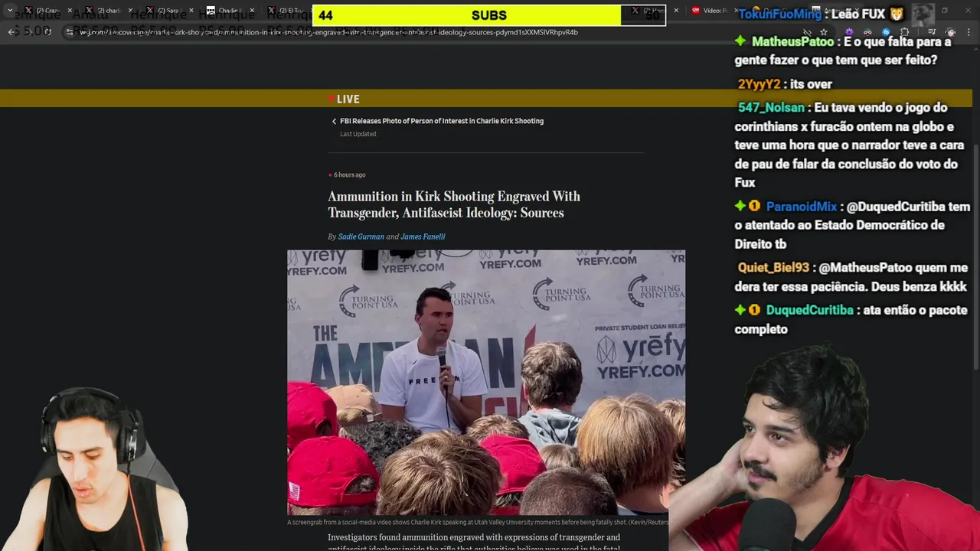Close the "(2) charl" X tab
Image resolution: width=980 pixels, height=551 pixels.
coord(131,11)
